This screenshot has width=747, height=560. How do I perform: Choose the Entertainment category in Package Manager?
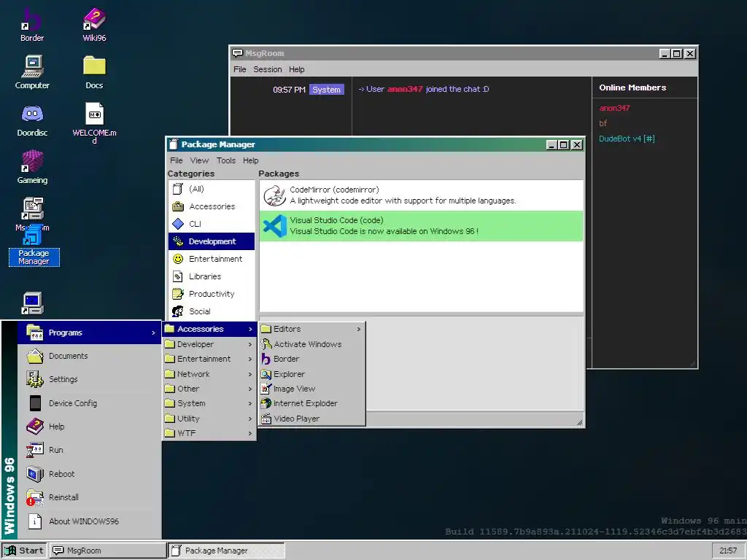click(x=212, y=259)
